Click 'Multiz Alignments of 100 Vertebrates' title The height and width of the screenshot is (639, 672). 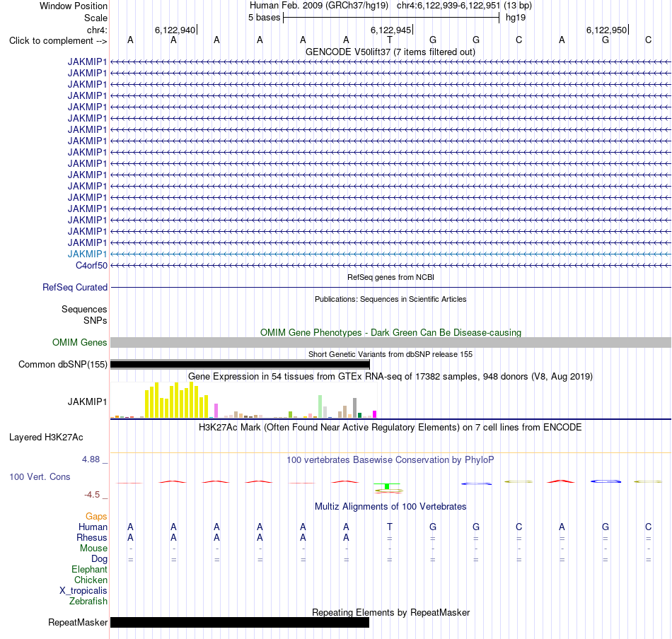pos(390,507)
